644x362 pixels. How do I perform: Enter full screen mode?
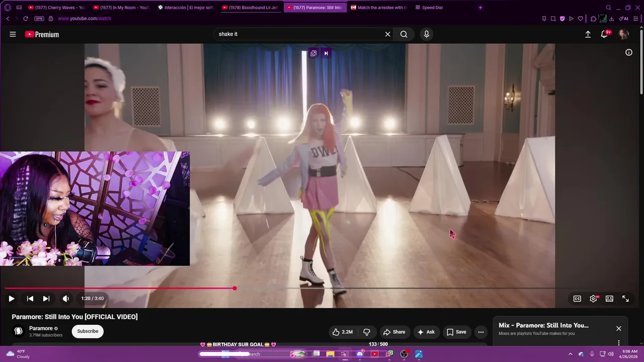point(625,299)
